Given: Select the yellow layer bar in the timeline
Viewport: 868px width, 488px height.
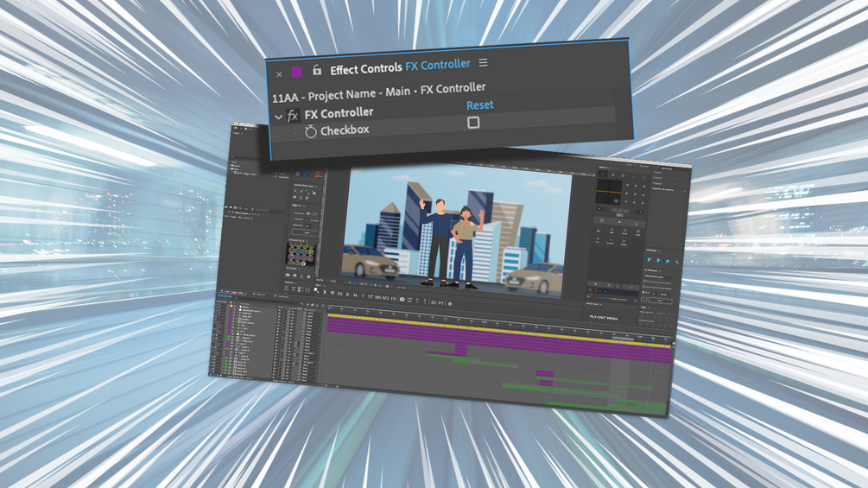Looking at the screenshot, I should (498, 330).
